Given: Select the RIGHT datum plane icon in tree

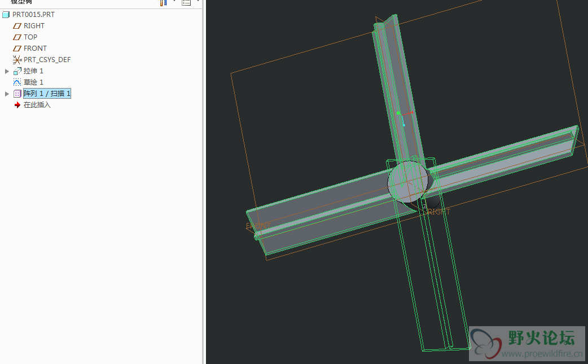Looking at the screenshot, I should coord(17,26).
